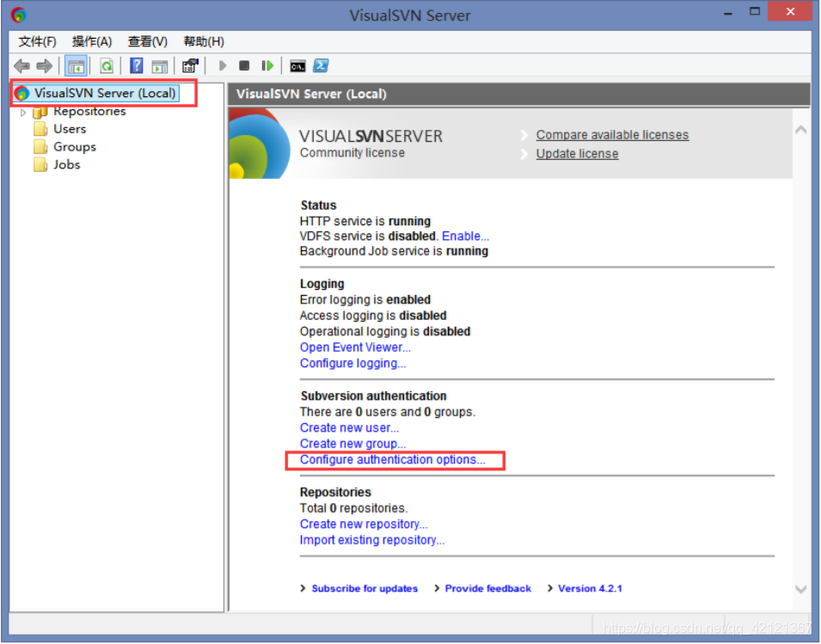
Task: Open the 文件(F) menu
Action: pyautogui.click(x=37, y=41)
